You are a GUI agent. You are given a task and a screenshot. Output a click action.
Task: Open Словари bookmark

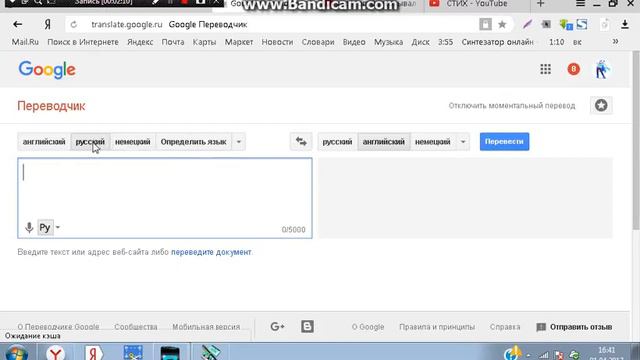tap(318, 42)
